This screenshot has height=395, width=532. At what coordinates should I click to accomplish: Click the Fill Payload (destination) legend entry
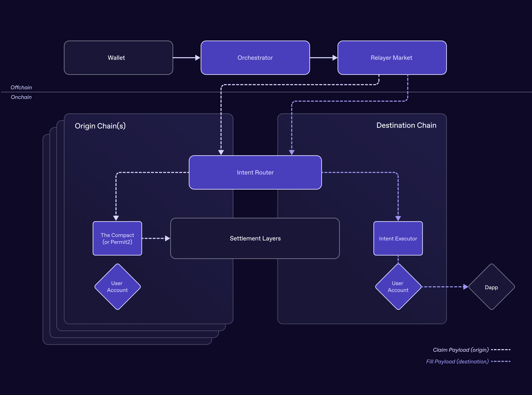point(457,362)
